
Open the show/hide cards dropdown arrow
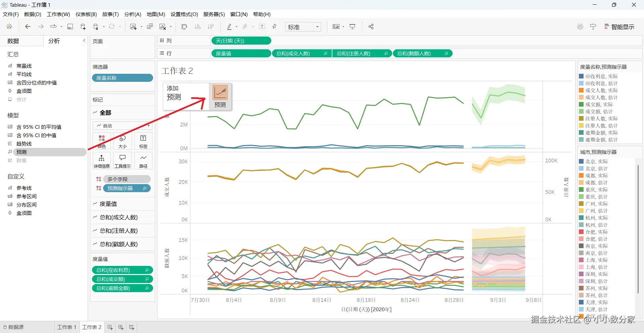tap(343, 27)
